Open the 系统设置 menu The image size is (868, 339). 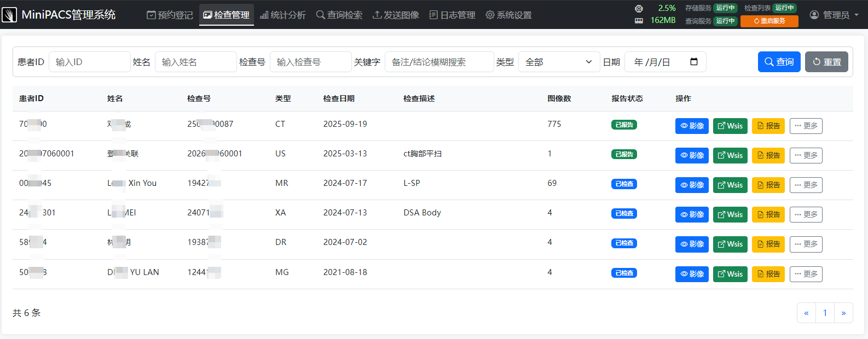click(508, 15)
